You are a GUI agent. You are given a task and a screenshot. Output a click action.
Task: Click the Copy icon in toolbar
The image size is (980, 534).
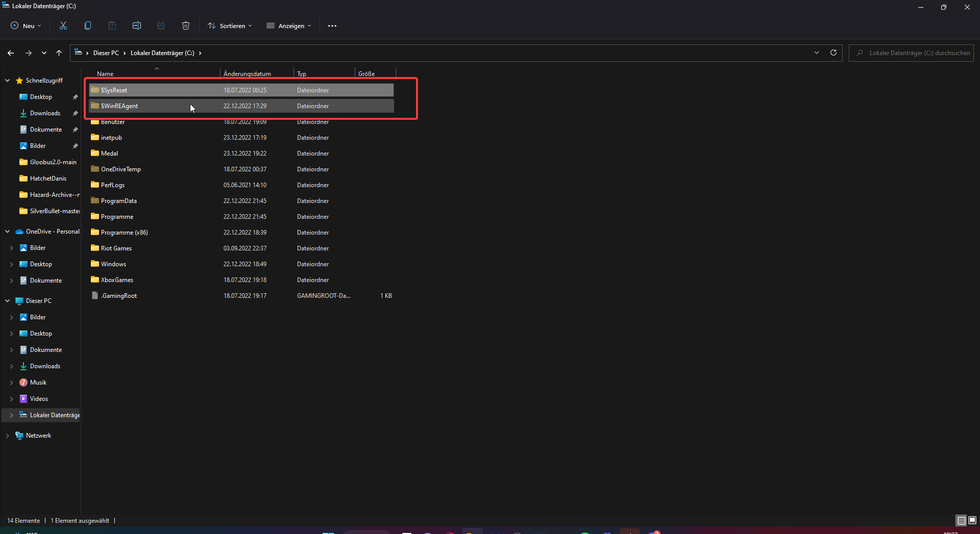click(x=88, y=26)
